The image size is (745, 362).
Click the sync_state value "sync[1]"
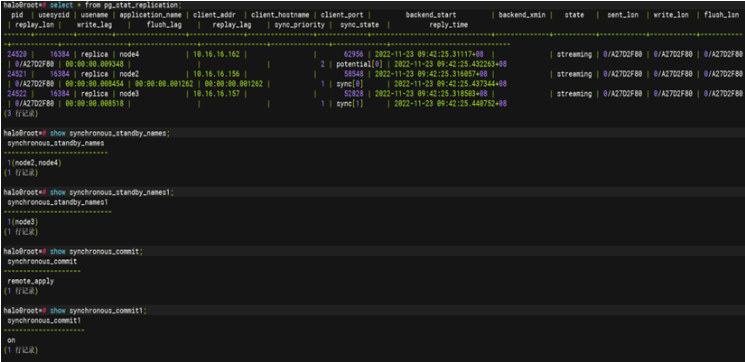(x=350, y=103)
